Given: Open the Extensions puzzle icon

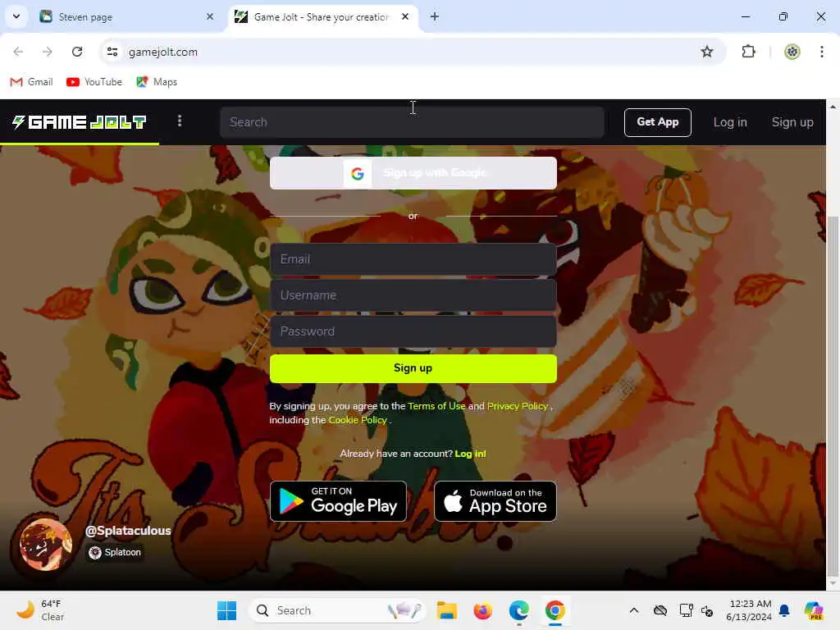Looking at the screenshot, I should point(748,52).
